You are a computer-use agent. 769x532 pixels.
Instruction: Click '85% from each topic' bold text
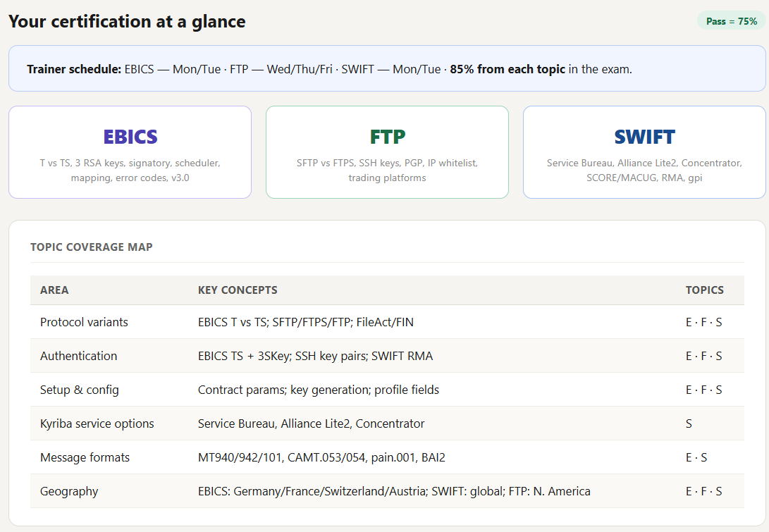(x=507, y=69)
